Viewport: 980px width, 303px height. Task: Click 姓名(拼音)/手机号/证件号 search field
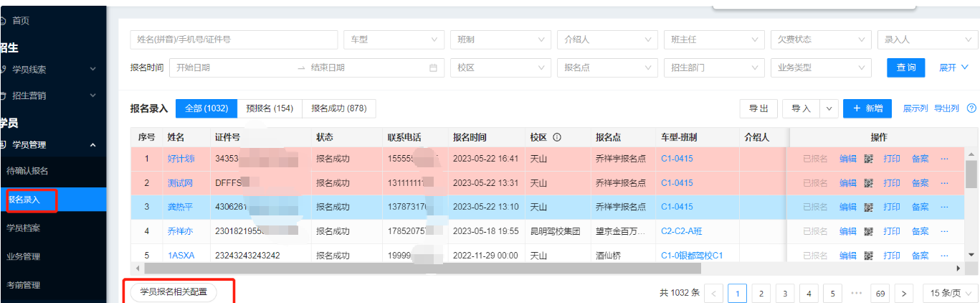234,39
